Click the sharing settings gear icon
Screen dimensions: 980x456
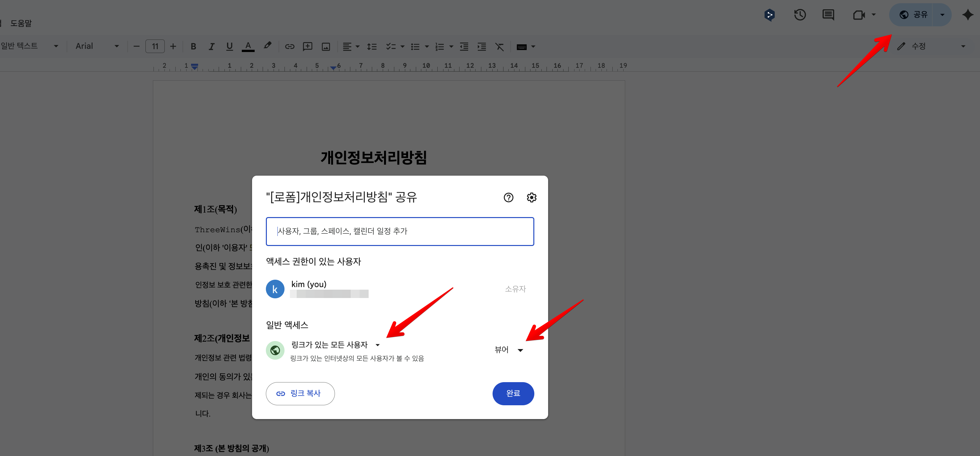pos(531,197)
